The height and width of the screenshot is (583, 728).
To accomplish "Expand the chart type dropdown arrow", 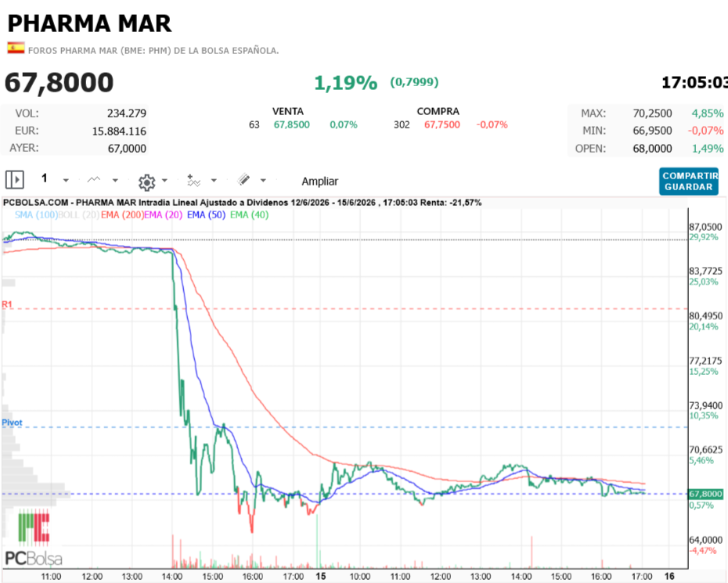I will click(x=115, y=181).
